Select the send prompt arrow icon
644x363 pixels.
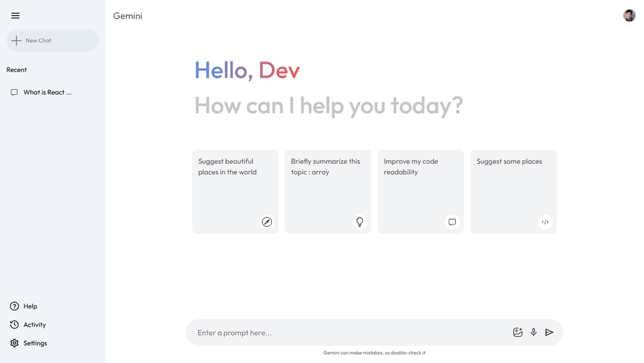point(549,332)
